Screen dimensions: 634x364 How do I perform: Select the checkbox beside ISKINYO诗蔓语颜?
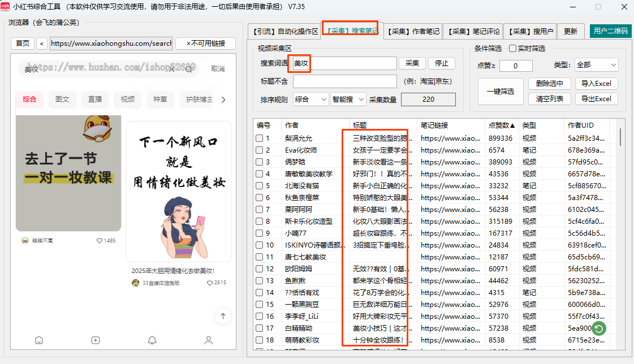click(259, 245)
